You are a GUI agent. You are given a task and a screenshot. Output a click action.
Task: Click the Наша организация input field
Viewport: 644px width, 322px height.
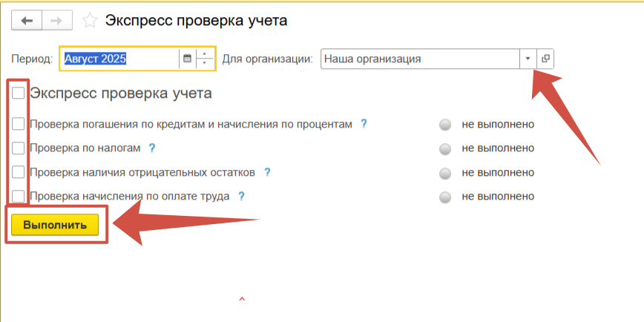click(419, 59)
